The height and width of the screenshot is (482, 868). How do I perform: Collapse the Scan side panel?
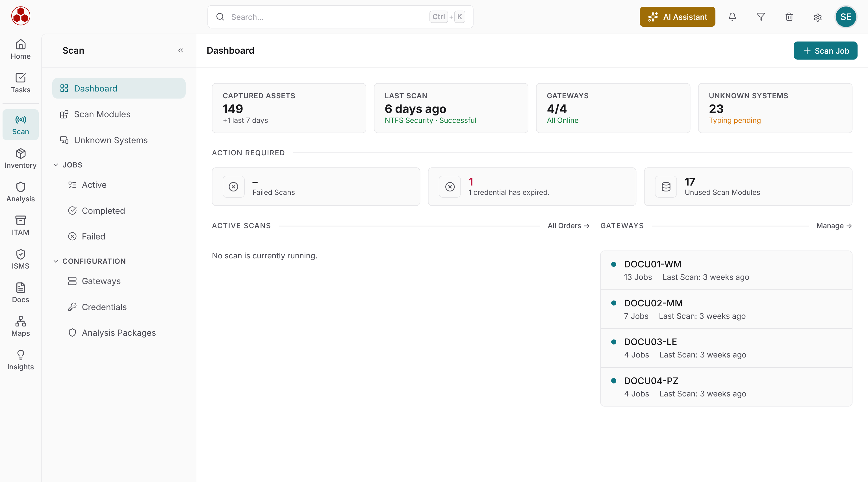[x=181, y=51]
